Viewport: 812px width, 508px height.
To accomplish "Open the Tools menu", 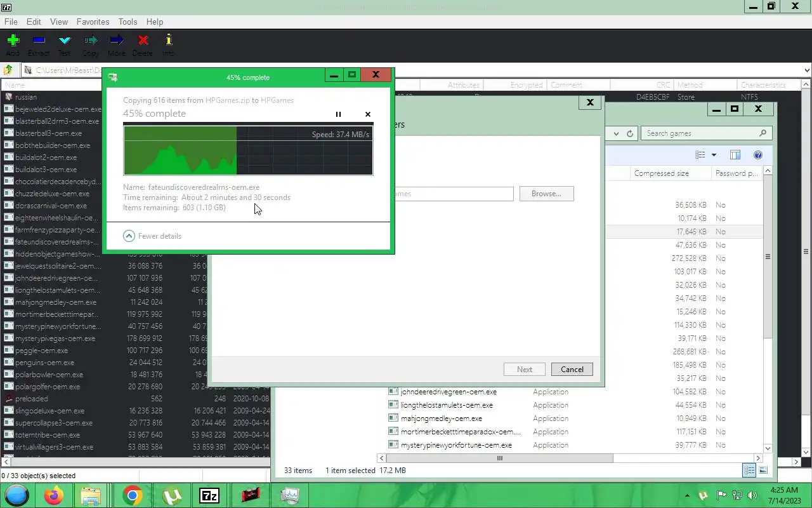I will pyautogui.click(x=128, y=22).
